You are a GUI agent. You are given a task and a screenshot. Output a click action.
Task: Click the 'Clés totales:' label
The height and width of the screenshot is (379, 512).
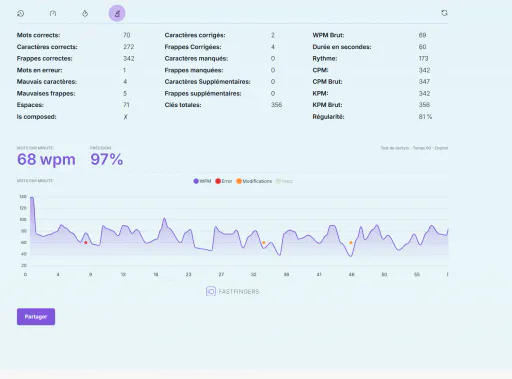coord(183,105)
